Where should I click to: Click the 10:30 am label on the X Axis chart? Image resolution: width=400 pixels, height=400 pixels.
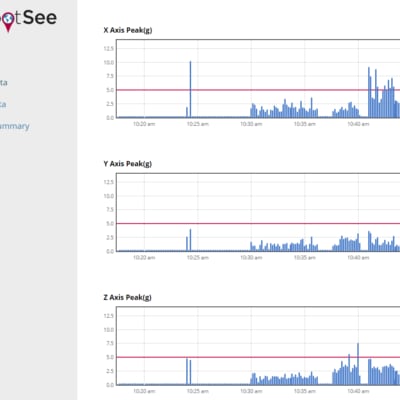[x=251, y=124]
